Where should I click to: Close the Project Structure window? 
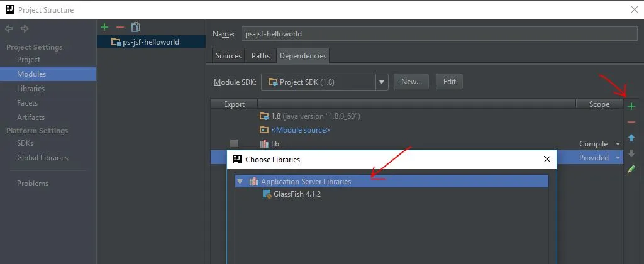[x=634, y=9]
